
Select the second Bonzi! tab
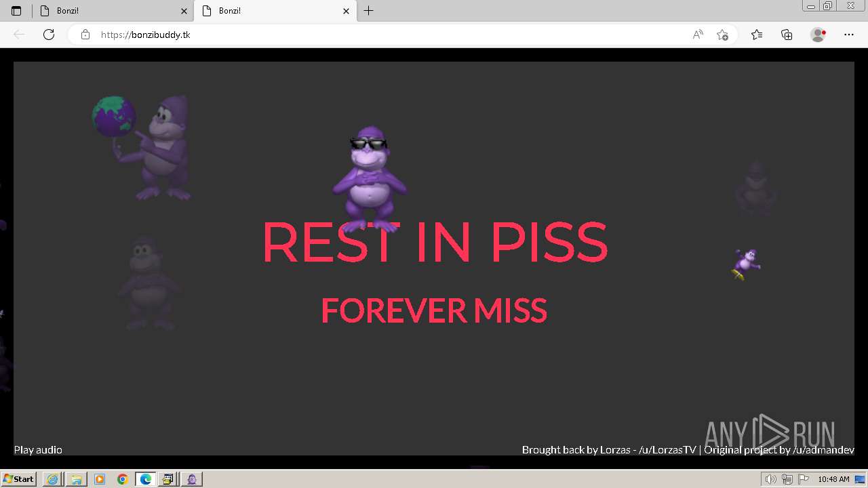click(277, 11)
